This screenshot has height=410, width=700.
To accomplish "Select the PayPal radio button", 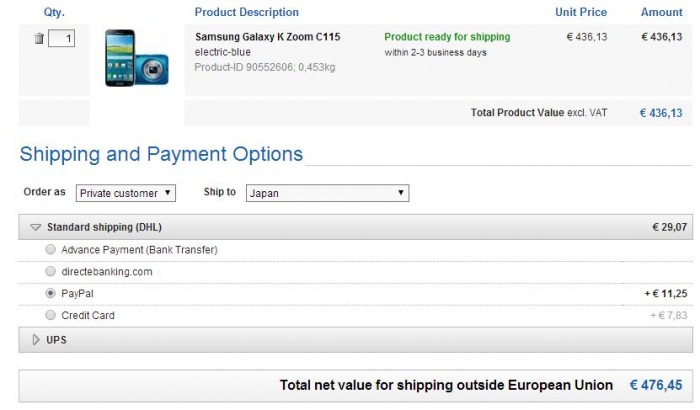I will 51,293.
